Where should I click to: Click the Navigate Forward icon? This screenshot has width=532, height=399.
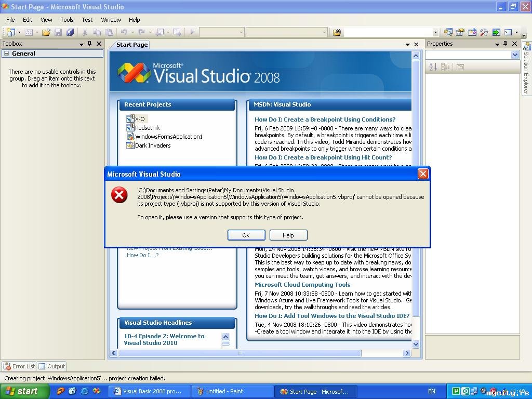[177, 32]
